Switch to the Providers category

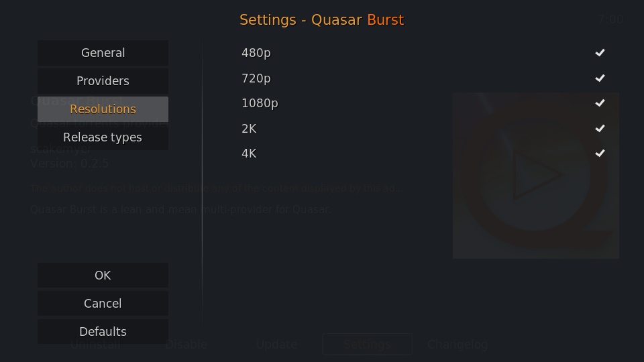click(103, 81)
